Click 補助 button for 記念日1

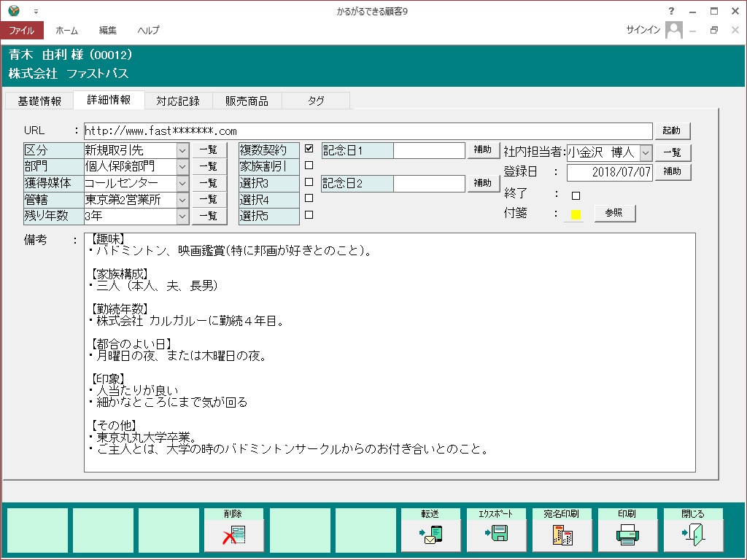pyautogui.click(x=483, y=150)
